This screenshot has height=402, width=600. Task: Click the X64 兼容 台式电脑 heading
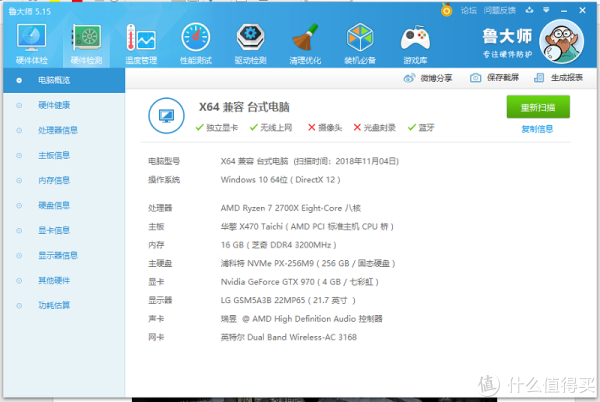[x=244, y=107]
